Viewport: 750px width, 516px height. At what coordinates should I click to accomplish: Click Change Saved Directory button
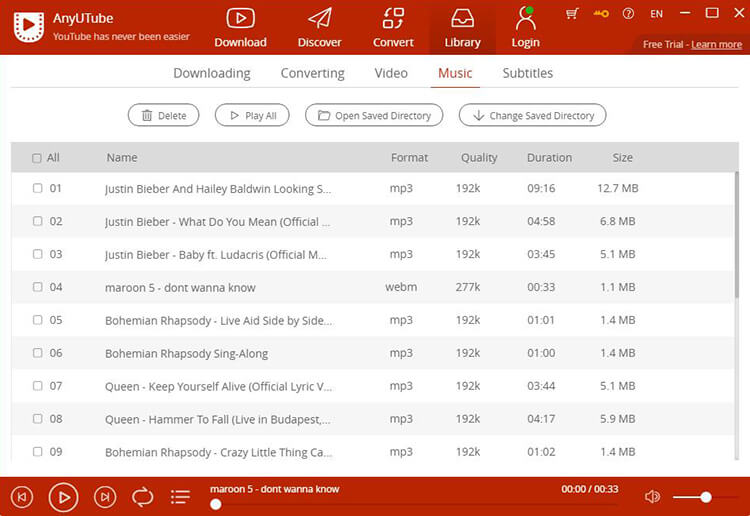pyautogui.click(x=532, y=115)
